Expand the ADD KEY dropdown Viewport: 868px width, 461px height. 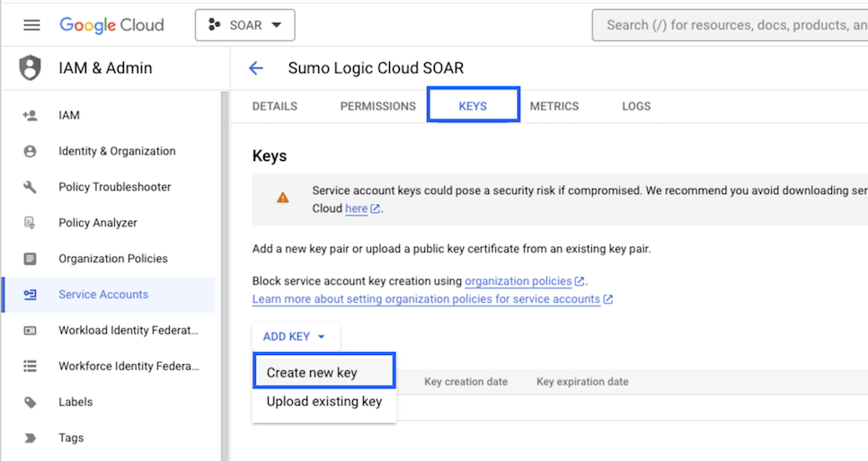click(295, 336)
